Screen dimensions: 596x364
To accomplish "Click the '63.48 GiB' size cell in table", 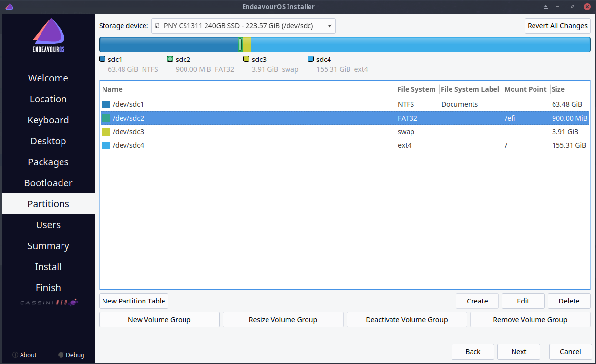I will click(567, 104).
